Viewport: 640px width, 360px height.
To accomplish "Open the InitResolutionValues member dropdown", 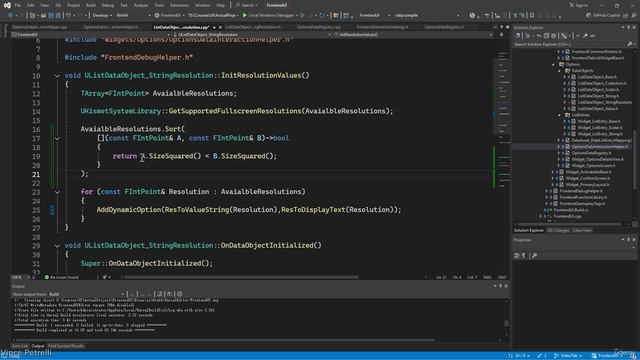I will (x=413, y=35).
